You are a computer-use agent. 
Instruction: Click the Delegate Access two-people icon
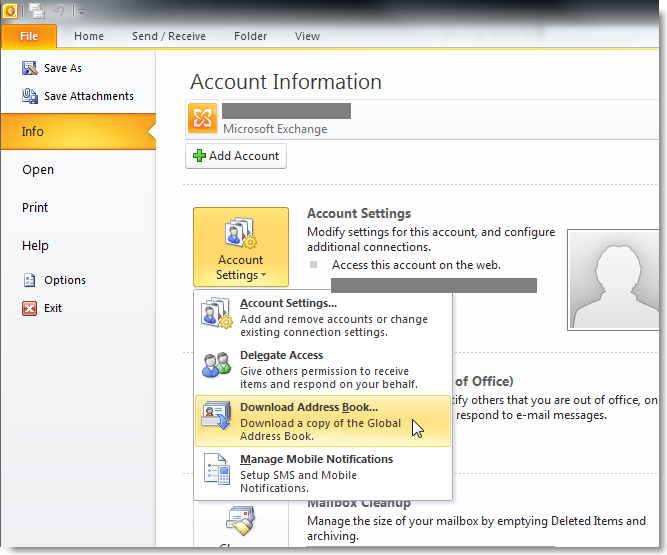pyautogui.click(x=217, y=364)
